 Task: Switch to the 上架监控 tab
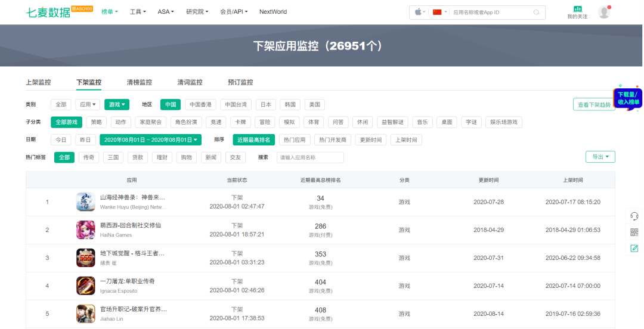[x=38, y=82]
